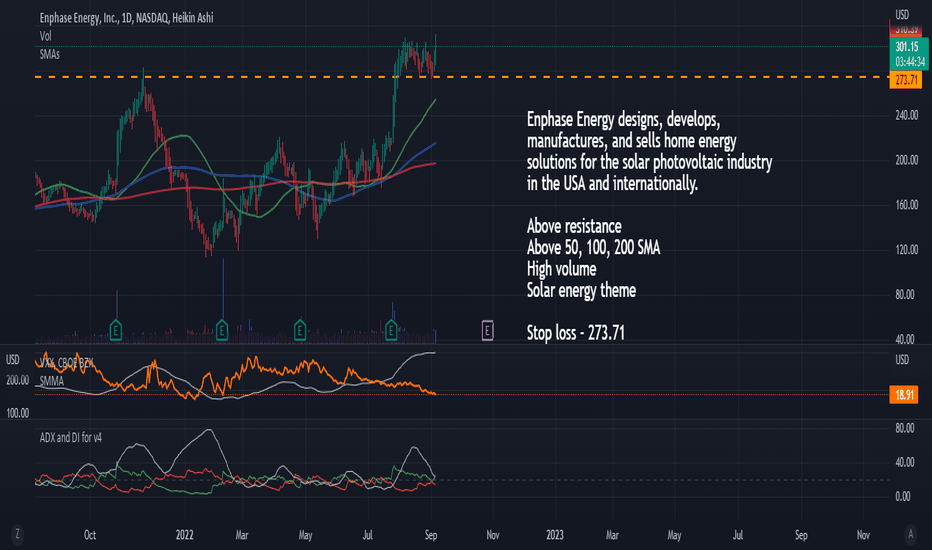
Task: Click the VXX, CBOE BZX legend label
Action: [x=67, y=363]
